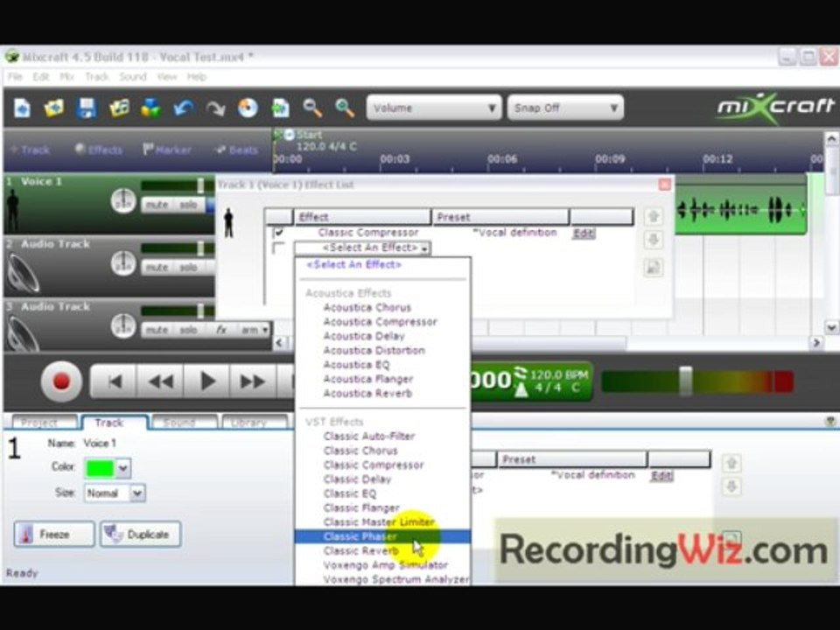The image size is (840, 630).
Task: Click the document icon next to Burn CD
Action: click(280, 108)
